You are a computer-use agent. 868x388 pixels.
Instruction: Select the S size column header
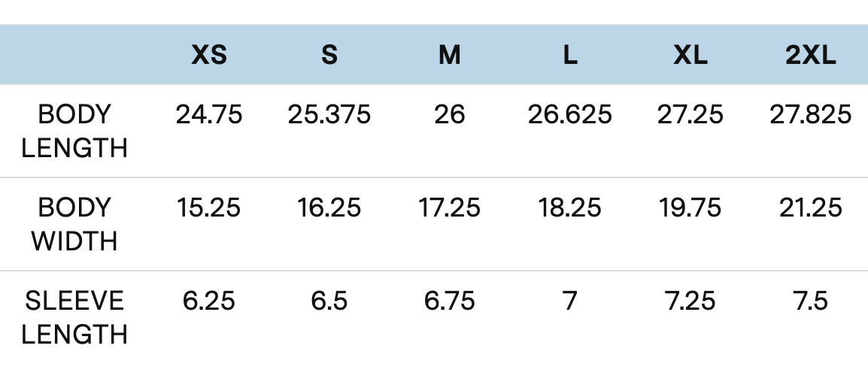pos(329,56)
